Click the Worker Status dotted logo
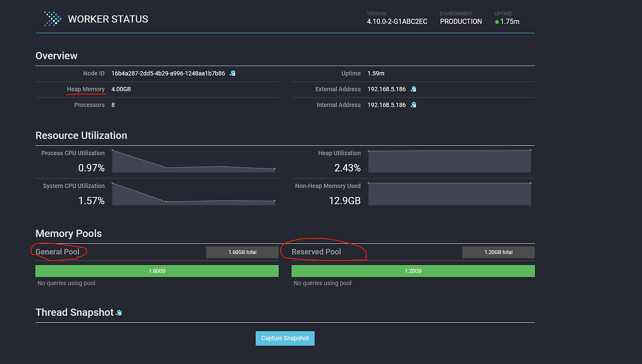This screenshot has width=642, height=364. (x=52, y=19)
